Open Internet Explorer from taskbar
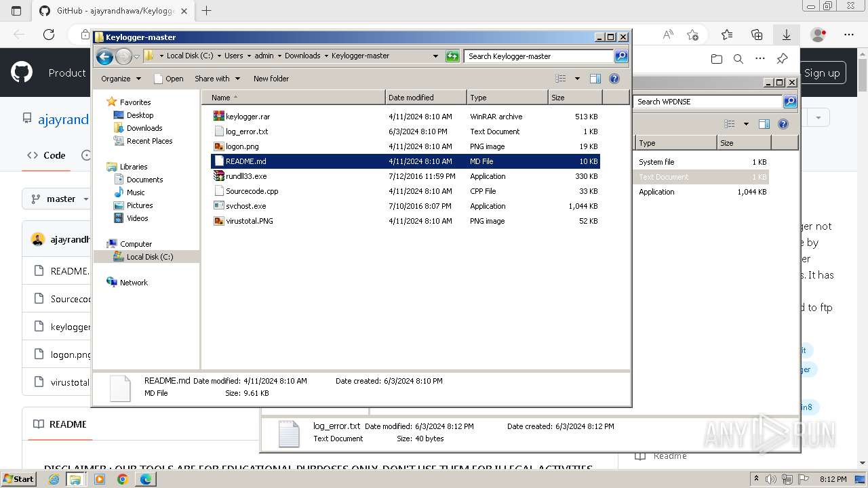Viewport: 868px width, 488px height. coord(54,479)
